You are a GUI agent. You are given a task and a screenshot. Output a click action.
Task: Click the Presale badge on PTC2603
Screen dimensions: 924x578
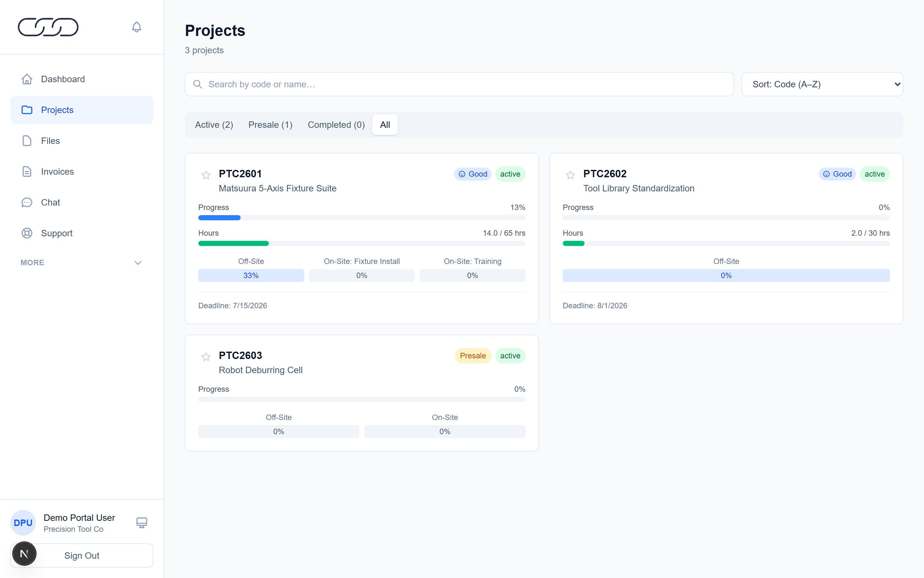point(473,355)
